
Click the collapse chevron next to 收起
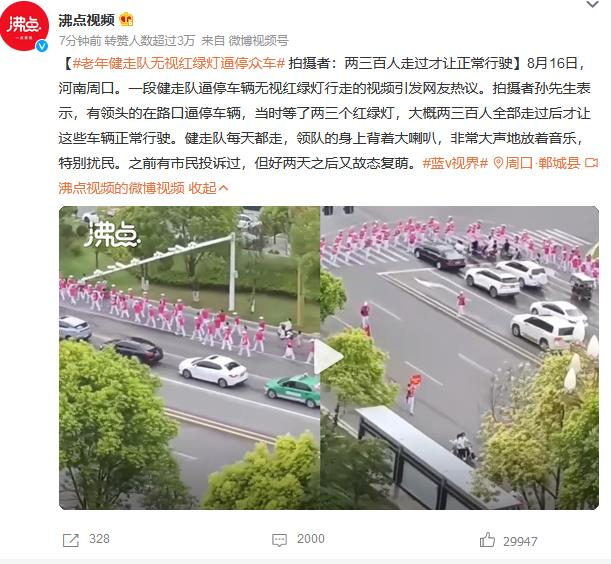223,189
